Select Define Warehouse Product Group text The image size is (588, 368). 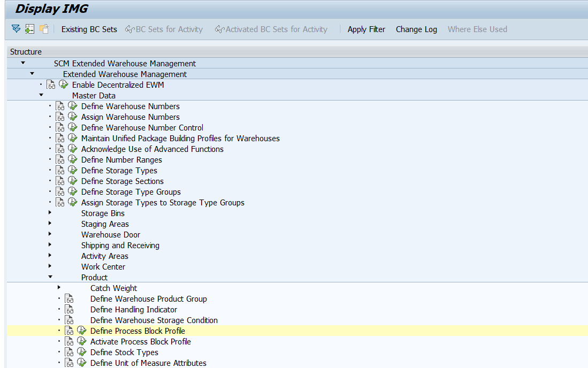[x=149, y=299]
